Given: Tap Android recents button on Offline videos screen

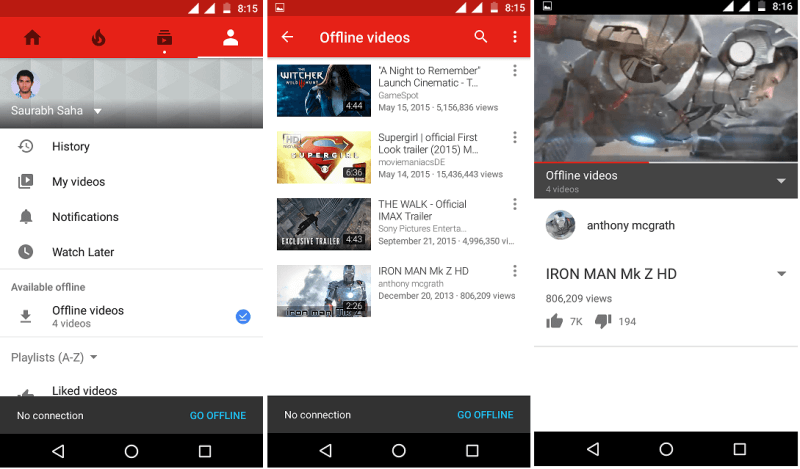Looking at the screenshot, I should click(472, 450).
